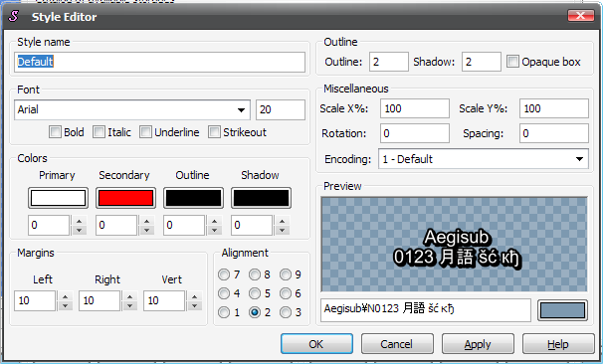Decrease Vert margin with down arrow
Viewport: 603px width, 364px height.
pos(194,305)
